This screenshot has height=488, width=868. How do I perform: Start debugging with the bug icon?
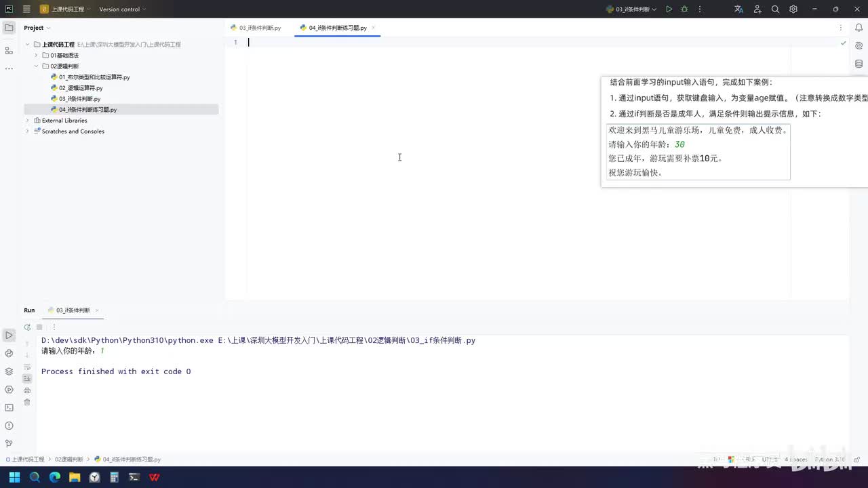684,9
